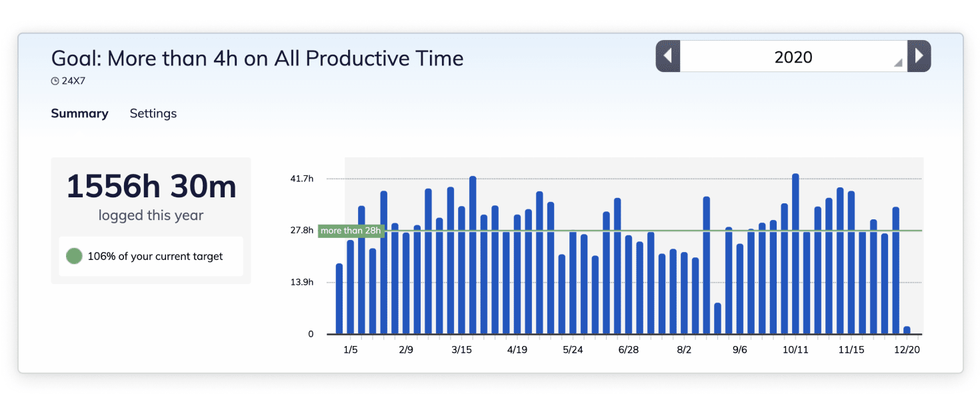The width and height of the screenshot is (980, 406).
Task: Click the goal title text
Action: click(257, 58)
